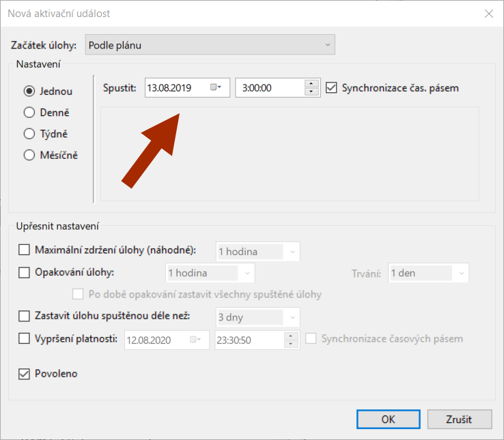
Task: Enable Vypršení platnosti checkbox
Action: click(x=24, y=338)
